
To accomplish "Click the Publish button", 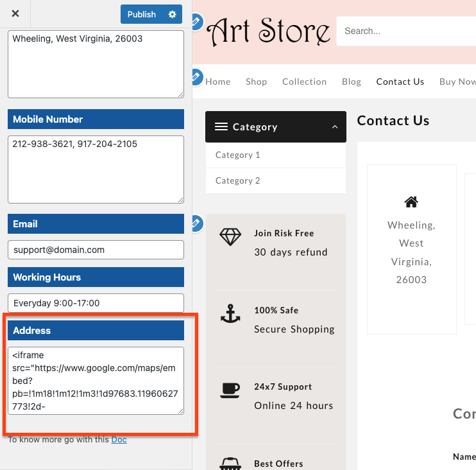I will (x=142, y=14).
